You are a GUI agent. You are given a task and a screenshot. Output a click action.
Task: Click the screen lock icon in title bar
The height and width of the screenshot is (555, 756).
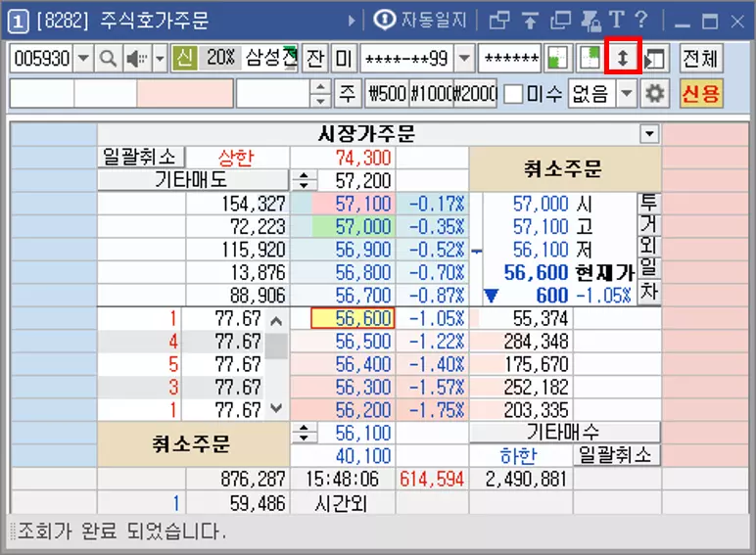point(591,21)
